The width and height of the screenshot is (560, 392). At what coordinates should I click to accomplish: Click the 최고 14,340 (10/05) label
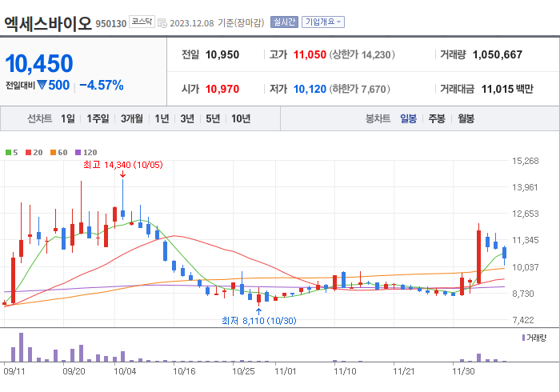click(x=123, y=165)
